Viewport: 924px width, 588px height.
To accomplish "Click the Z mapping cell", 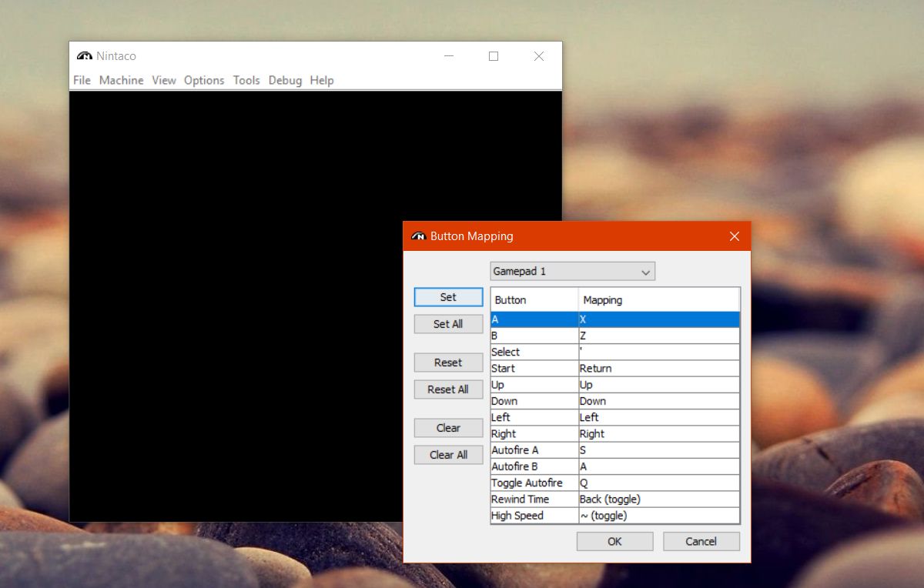I will [x=659, y=336].
